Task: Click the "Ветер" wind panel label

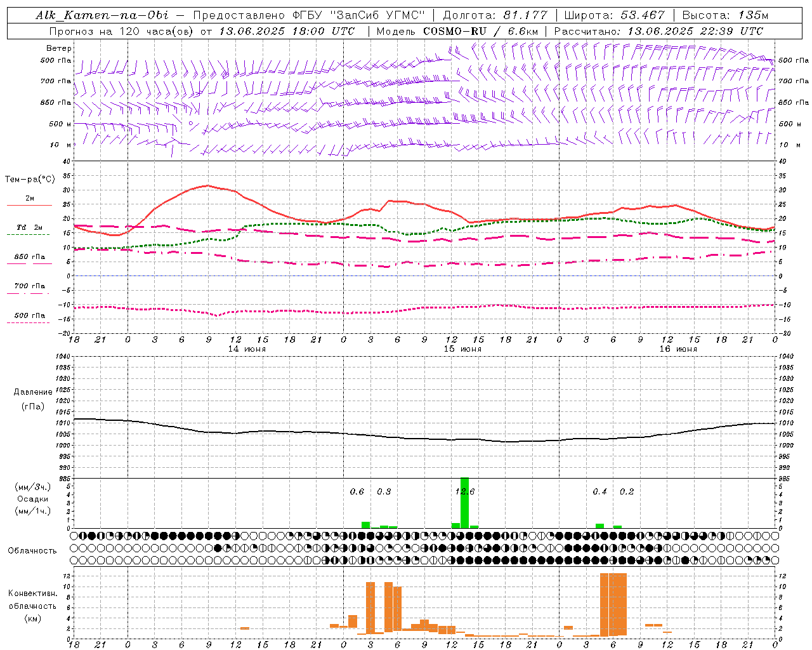Action: pyautogui.click(x=59, y=48)
